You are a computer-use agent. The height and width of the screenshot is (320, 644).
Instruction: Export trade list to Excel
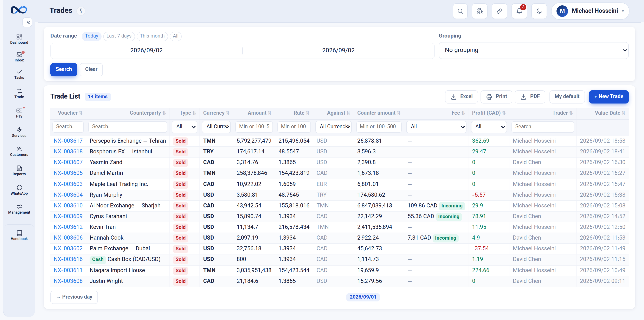[461, 97]
